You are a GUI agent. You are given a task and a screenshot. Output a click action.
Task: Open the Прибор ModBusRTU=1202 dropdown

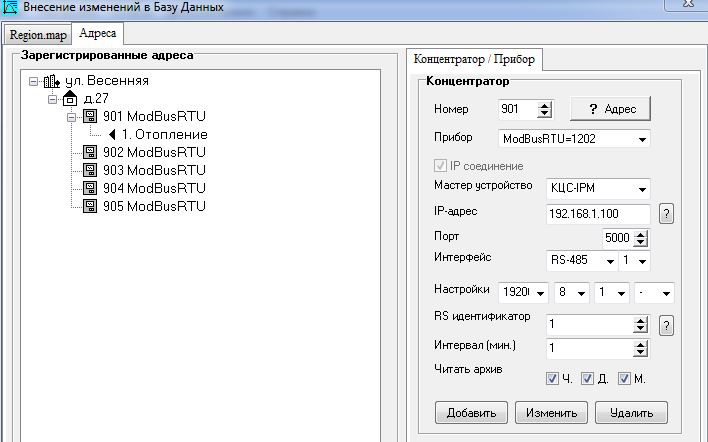(x=641, y=139)
